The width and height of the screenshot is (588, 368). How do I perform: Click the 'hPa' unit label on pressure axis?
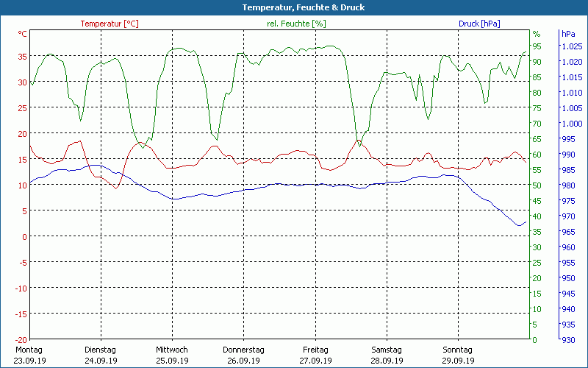[568, 34]
